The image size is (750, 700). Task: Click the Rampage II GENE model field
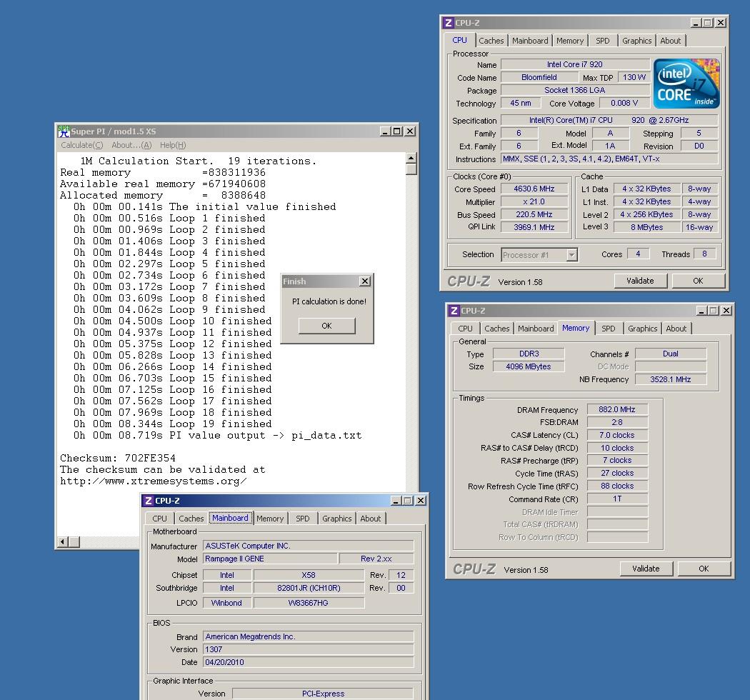pos(270,559)
